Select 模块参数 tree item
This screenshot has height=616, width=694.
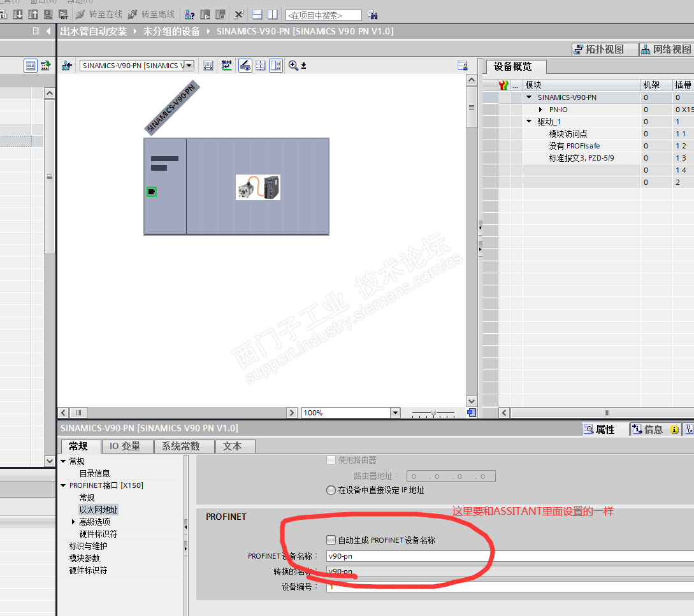(85, 558)
